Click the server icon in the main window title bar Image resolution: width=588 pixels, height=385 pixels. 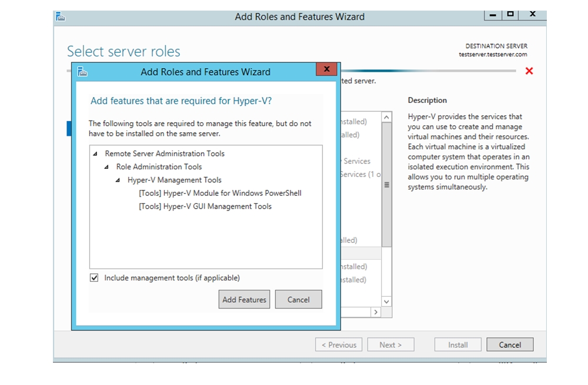coord(61,16)
